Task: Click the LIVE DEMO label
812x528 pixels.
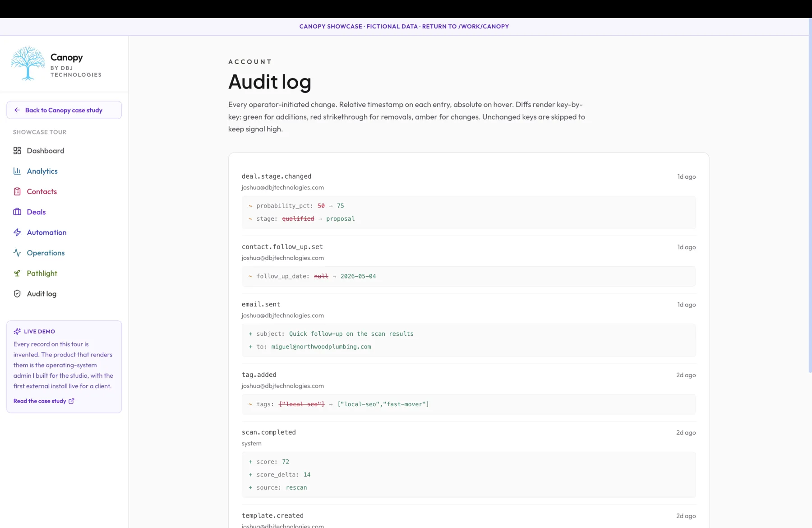Action: (40, 331)
